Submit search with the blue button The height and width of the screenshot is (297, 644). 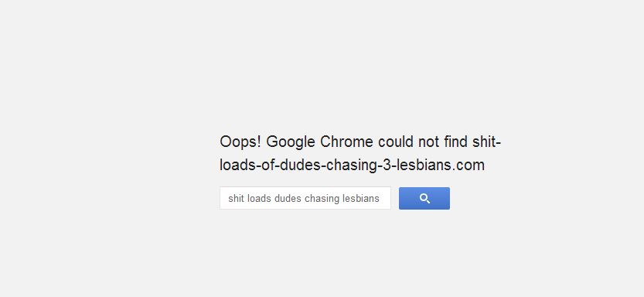pos(424,199)
